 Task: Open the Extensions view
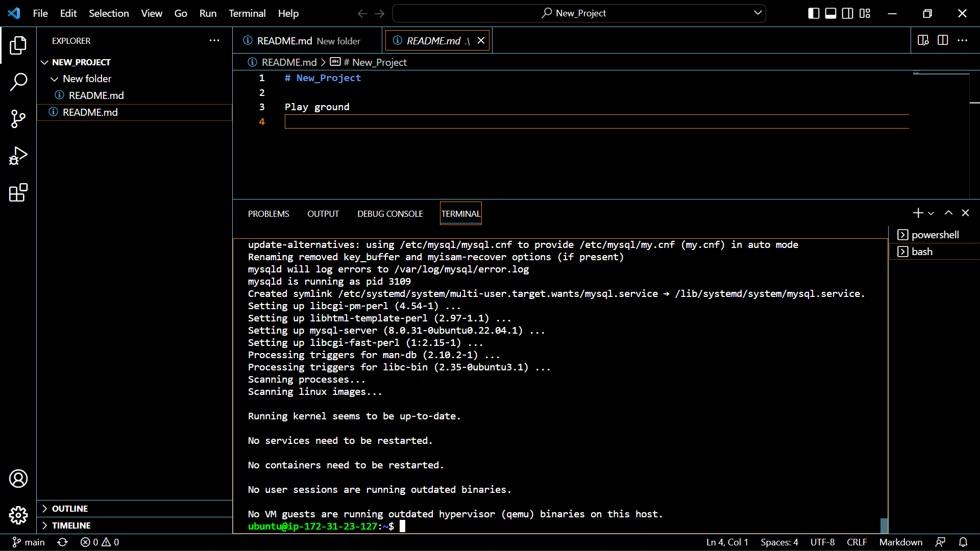coord(18,193)
